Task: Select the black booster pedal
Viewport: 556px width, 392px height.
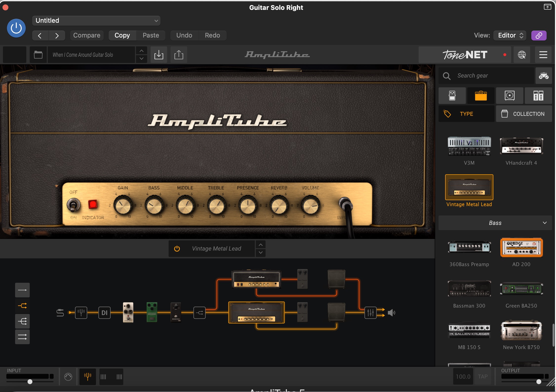Action: (x=176, y=313)
